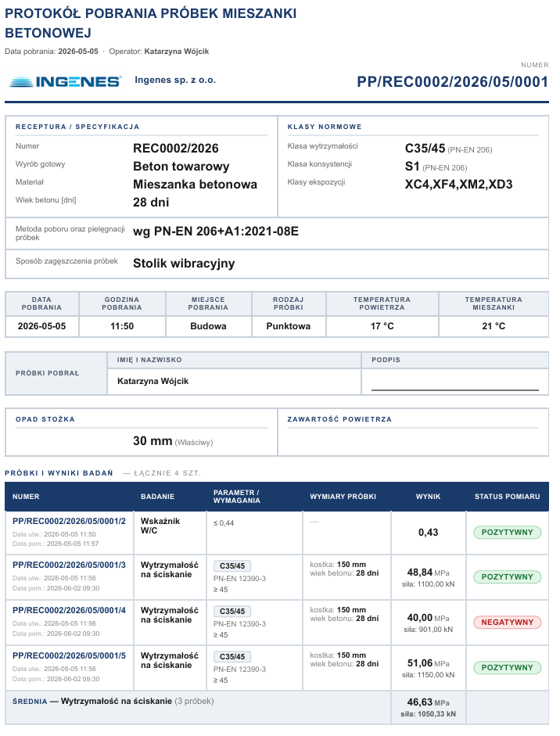Click the NEGATYWNY status badge
This screenshot has height=736, width=560.
click(508, 622)
